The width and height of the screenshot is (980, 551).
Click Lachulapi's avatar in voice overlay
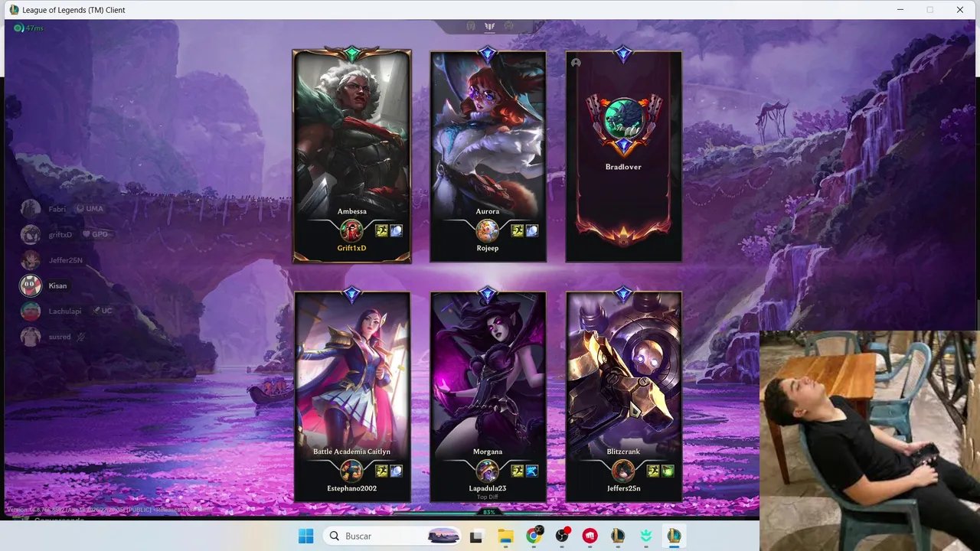point(31,311)
